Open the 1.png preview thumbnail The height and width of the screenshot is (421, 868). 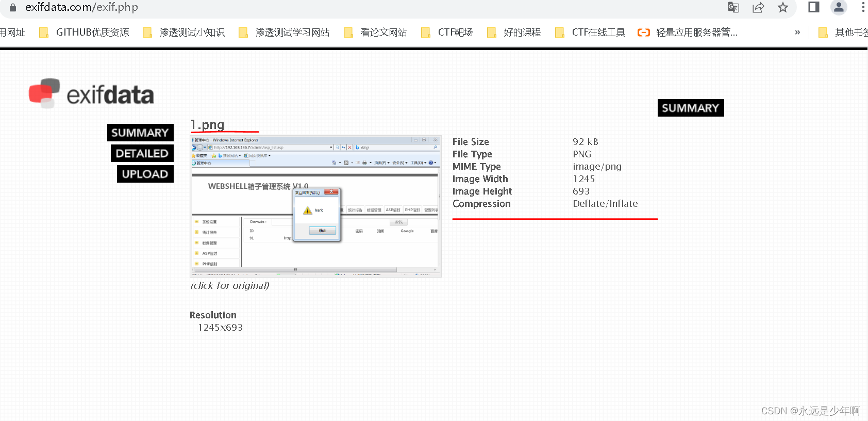(x=316, y=206)
